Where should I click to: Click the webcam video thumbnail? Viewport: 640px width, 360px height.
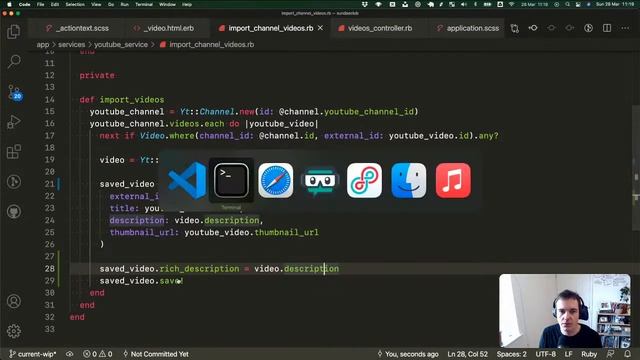(564, 311)
